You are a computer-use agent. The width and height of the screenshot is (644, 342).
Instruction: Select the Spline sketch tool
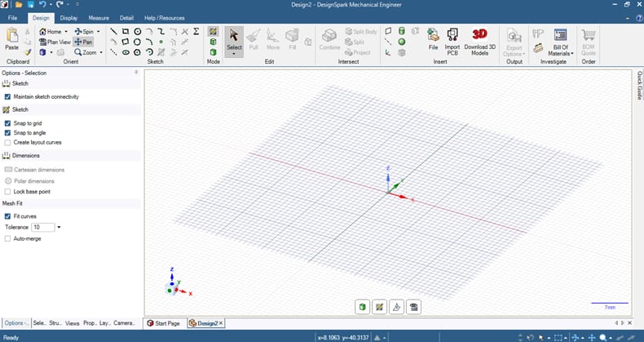pos(161,32)
